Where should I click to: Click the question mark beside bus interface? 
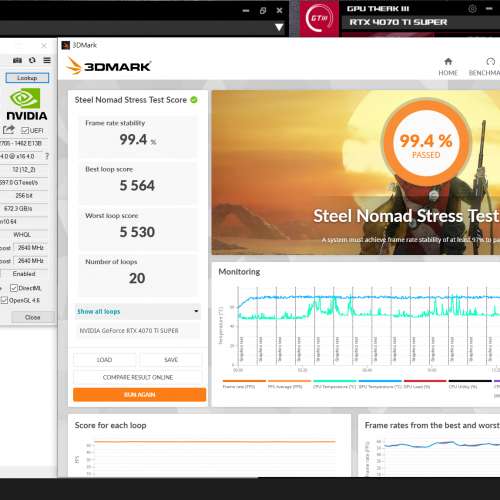47,156
